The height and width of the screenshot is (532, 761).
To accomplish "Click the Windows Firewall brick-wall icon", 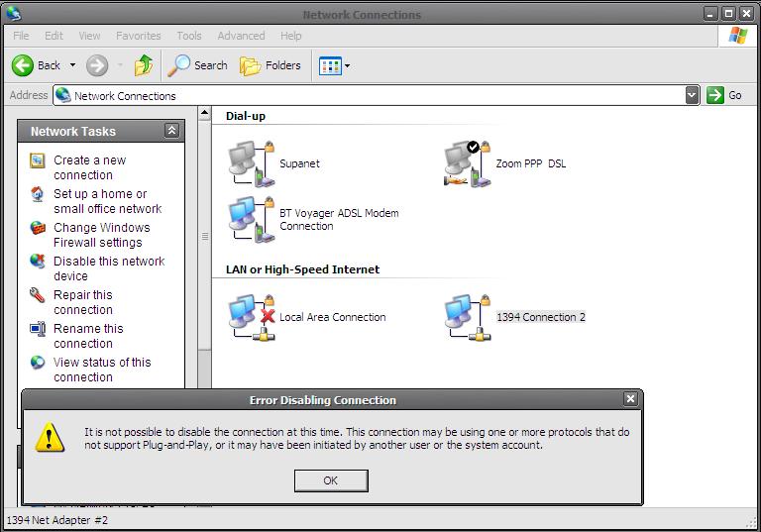I will click(x=38, y=227).
